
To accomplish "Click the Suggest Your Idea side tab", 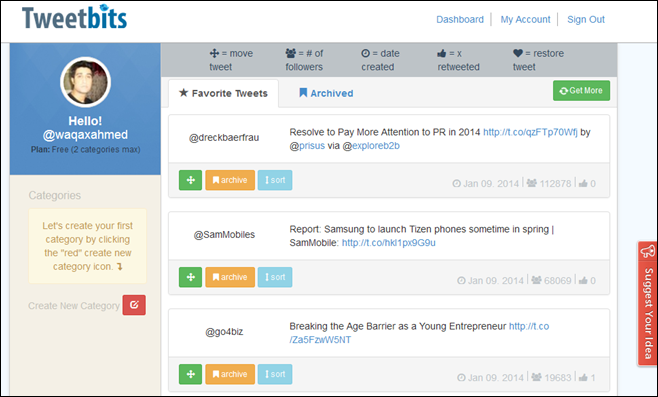I will coord(648,303).
